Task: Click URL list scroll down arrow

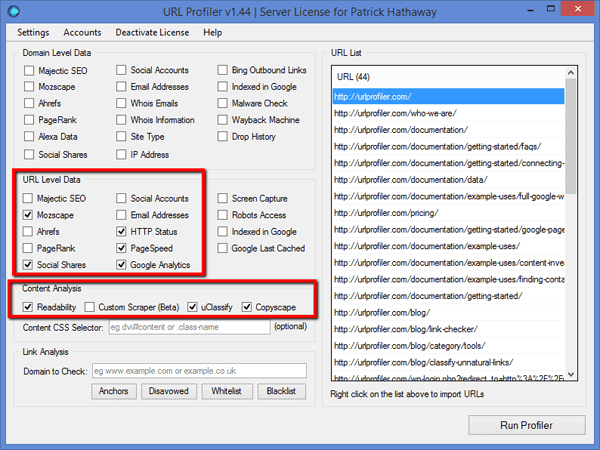Action: (571, 374)
